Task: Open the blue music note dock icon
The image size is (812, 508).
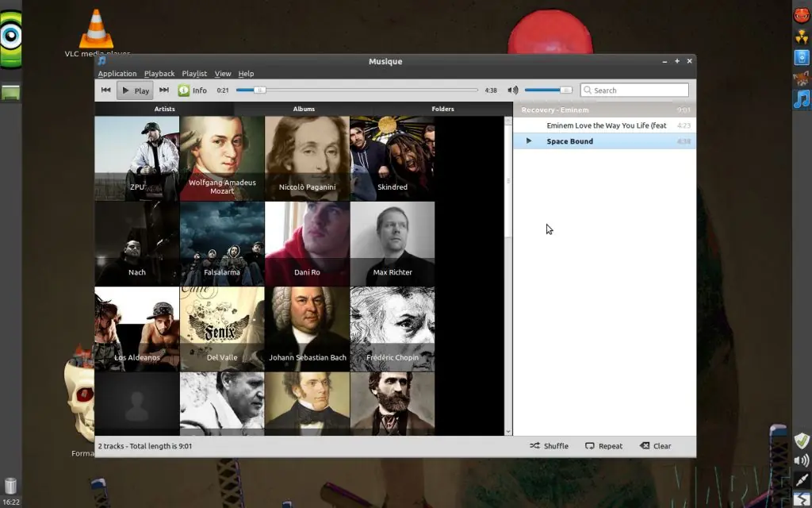Action: (x=802, y=99)
